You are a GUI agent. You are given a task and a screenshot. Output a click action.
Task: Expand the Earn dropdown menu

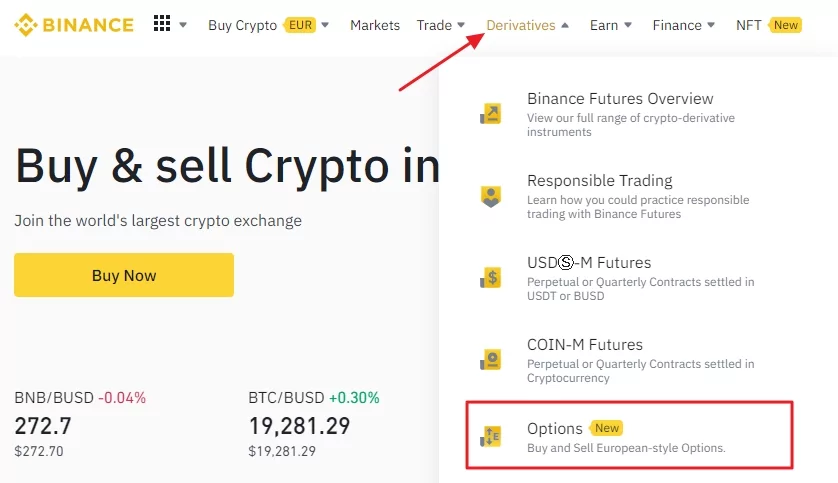tap(610, 25)
